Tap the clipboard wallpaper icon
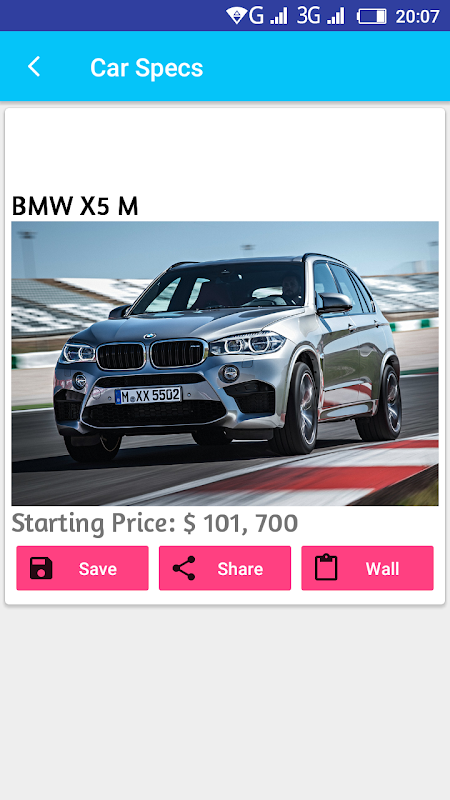450x800 pixels. pos(326,567)
